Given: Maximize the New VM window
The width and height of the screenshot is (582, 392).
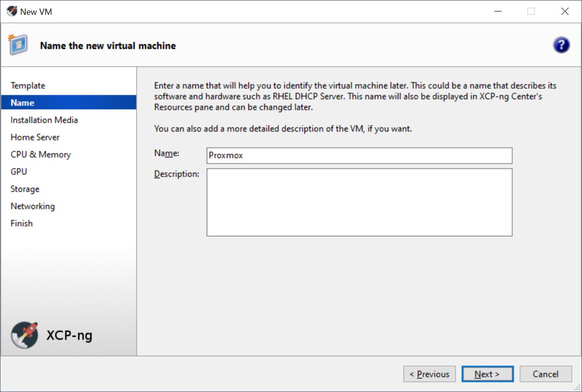Looking at the screenshot, I should pos(531,11).
